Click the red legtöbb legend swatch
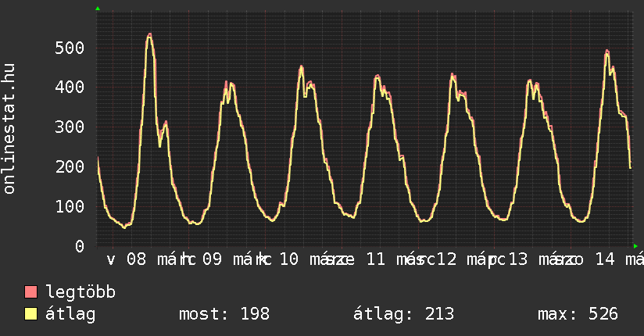Screen dimensions: 644x336 (31, 292)
